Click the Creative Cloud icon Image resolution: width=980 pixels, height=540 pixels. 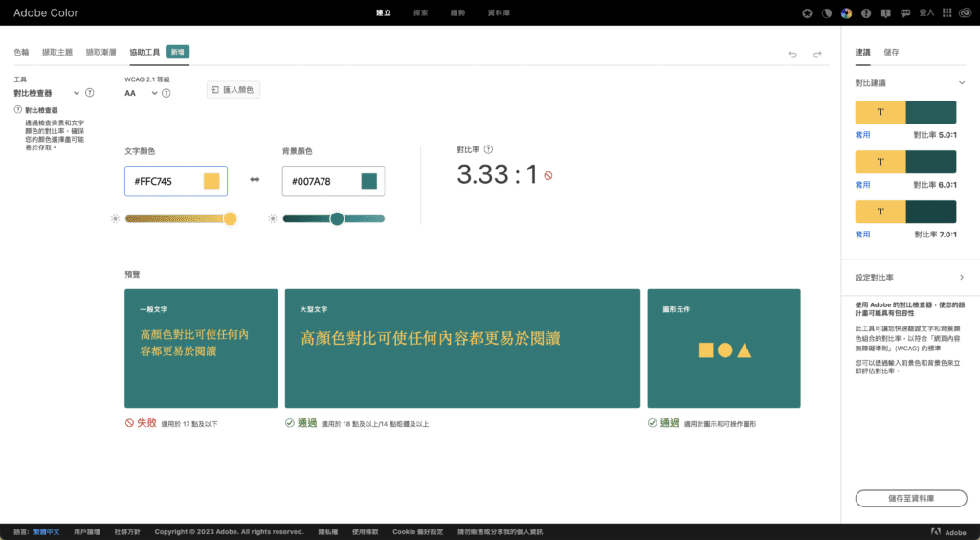point(964,13)
